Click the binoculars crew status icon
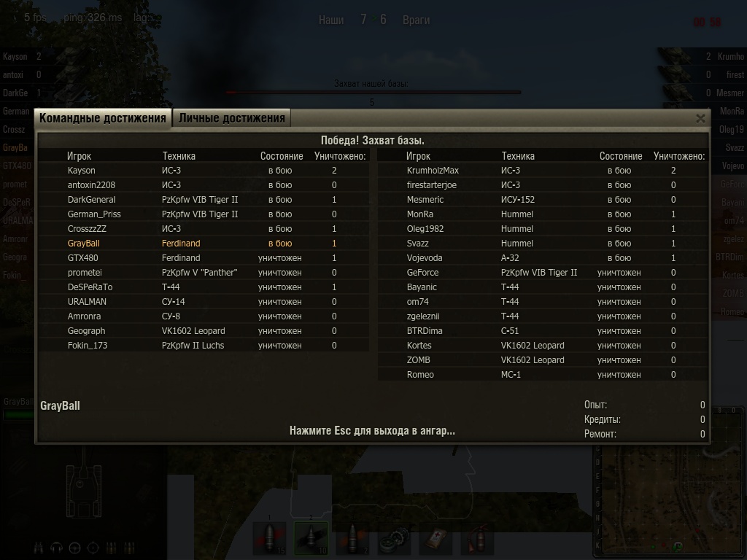 tap(38, 548)
